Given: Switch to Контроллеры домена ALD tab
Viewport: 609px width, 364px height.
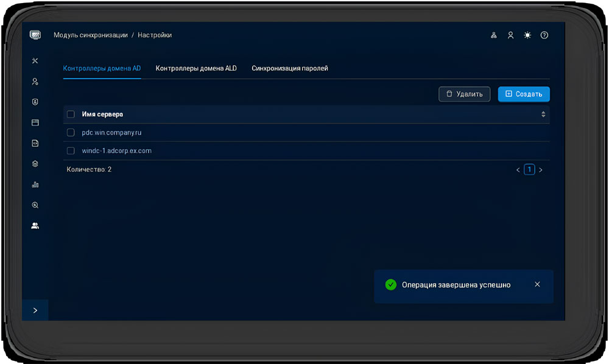Looking at the screenshot, I should pyautogui.click(x=196, y=69).
